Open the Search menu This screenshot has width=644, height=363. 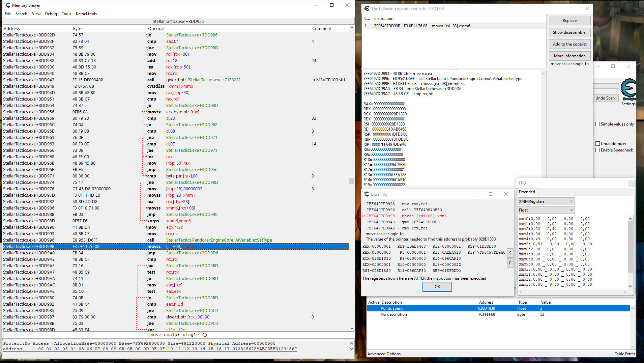(x=21, y=14)
